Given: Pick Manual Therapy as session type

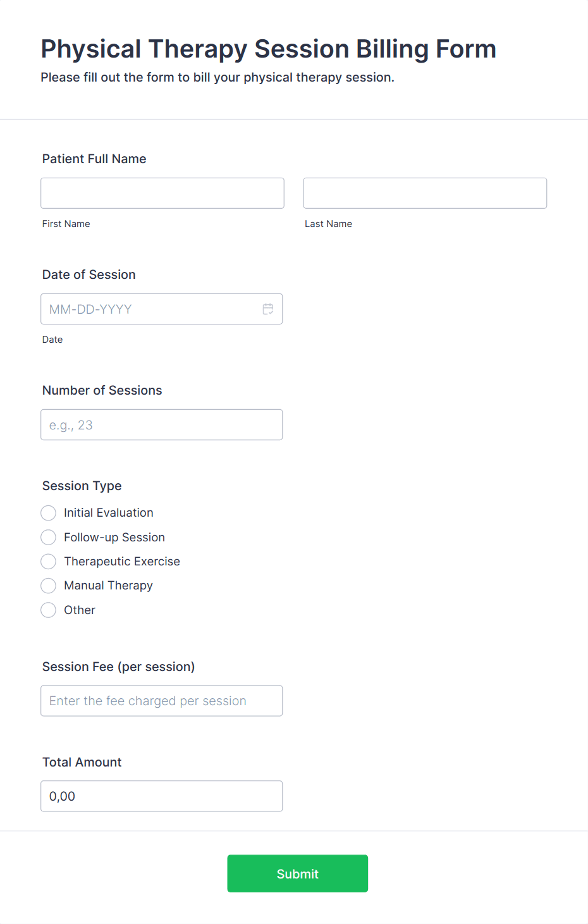Looking at the screenshot, I should 48,586.
